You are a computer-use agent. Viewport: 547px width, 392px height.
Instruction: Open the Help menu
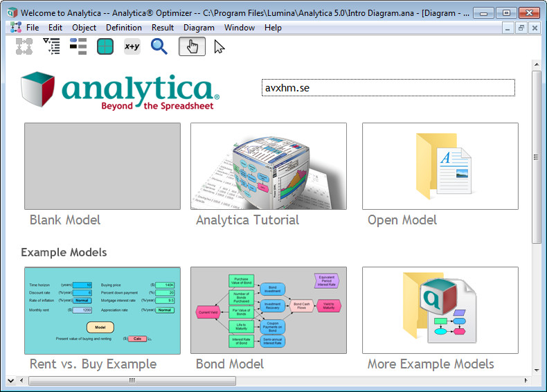(273, 28)
